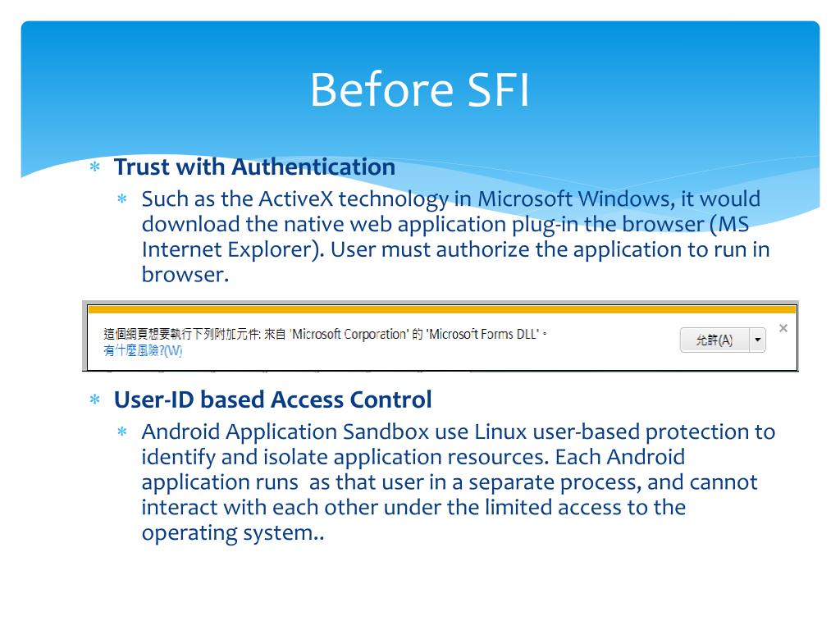Click the sub-bullet star before Such as the ActiveX
The width and height of the screenshot is (840, 630).
click(122, 199)
